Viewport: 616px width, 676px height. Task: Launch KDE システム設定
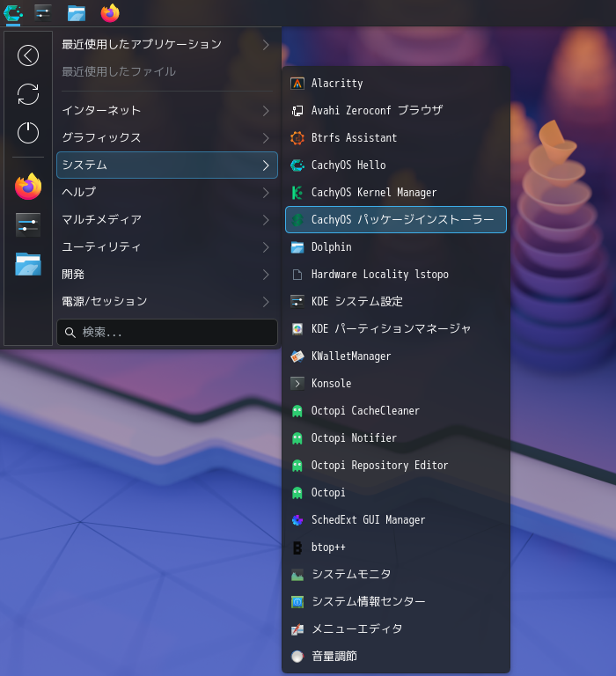click(396, 301)
